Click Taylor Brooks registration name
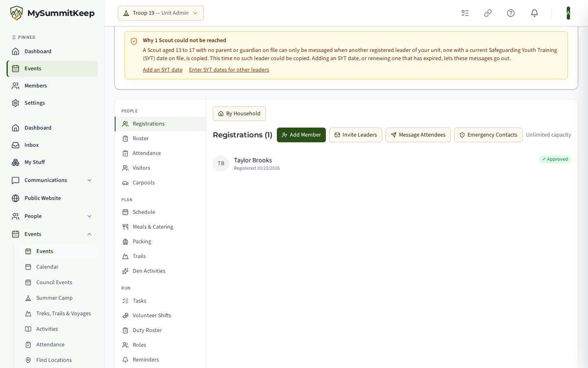 click(x=253, y=160)
